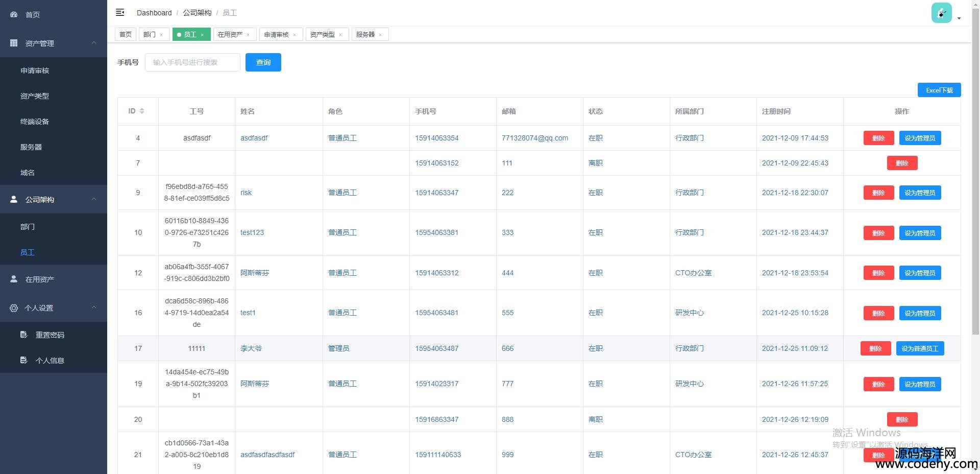Collapse the 公司架构 menu chevron
This screenshot has width=980, height=474.
tap(94, 199)
